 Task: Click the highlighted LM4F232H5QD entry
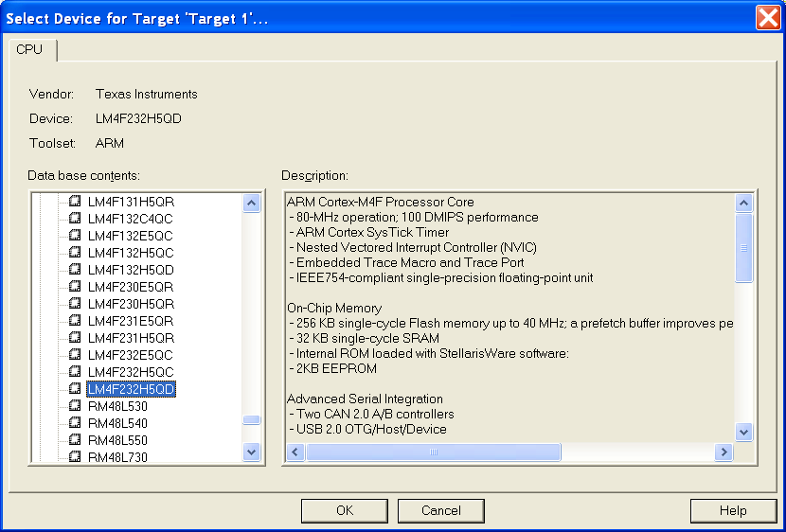pos(131,389)
